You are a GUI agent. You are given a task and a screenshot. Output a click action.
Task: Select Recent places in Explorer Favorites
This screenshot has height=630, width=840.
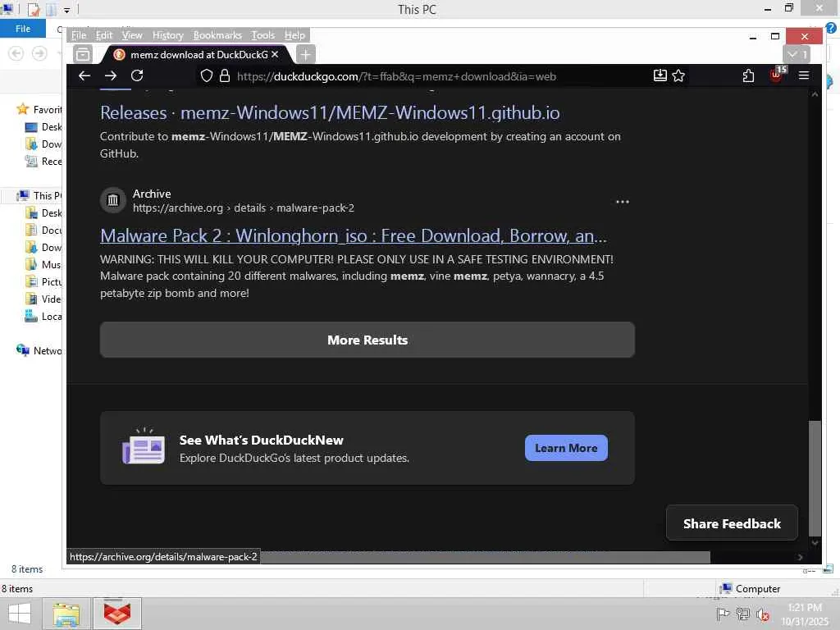click(x=43, y=162)
